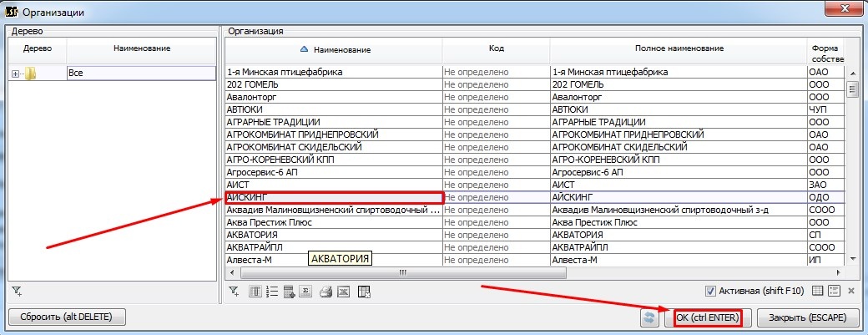This screenshot has width=868, height=335.
Task: Click the refresh arrows icon beside OK
Action: [649, 317]
